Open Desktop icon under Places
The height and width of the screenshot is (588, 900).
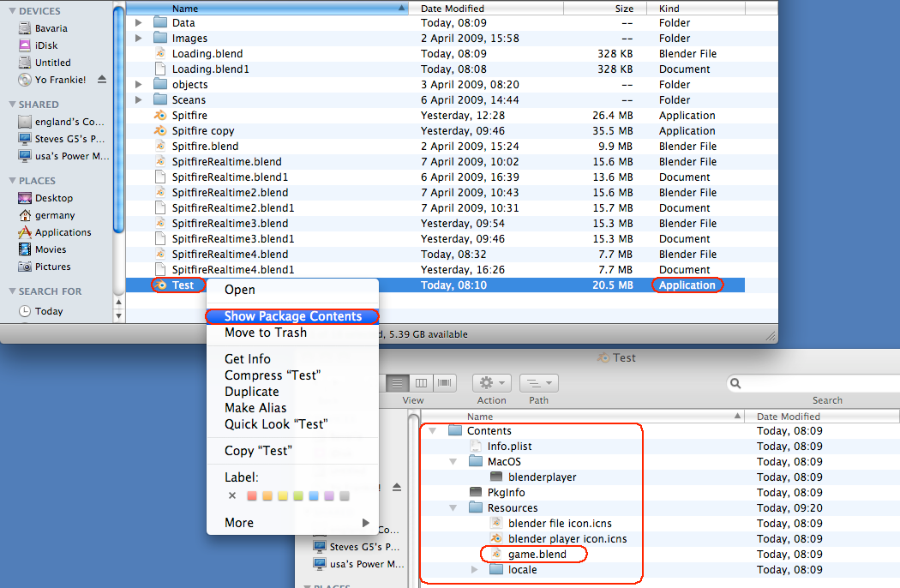[x=25, y=198]
